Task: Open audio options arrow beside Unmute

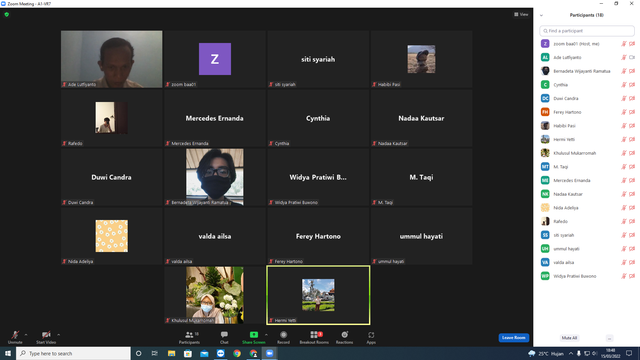Action: point(26,335)
